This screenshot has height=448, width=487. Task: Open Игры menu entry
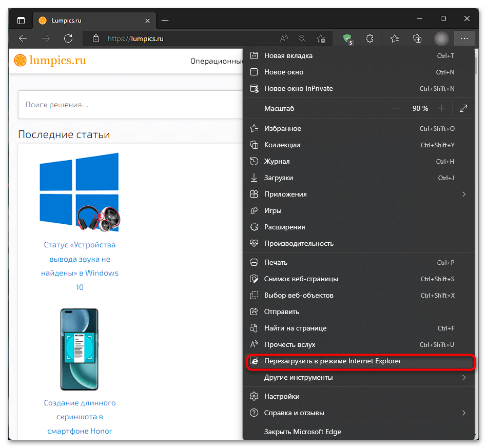click(358, 210)
